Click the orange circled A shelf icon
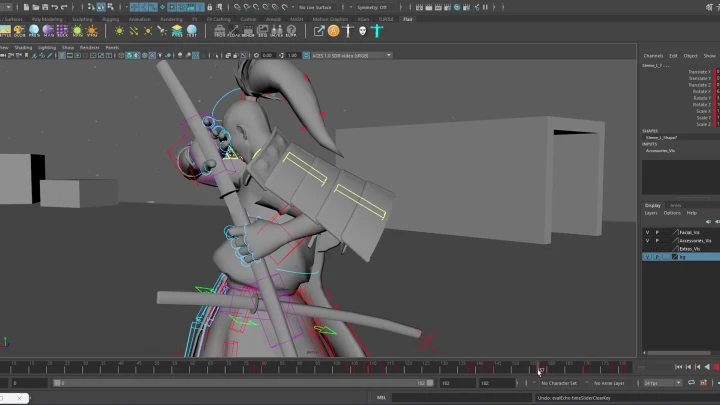Viewport: 720px width, 405px height. click(x=333, y=31)
